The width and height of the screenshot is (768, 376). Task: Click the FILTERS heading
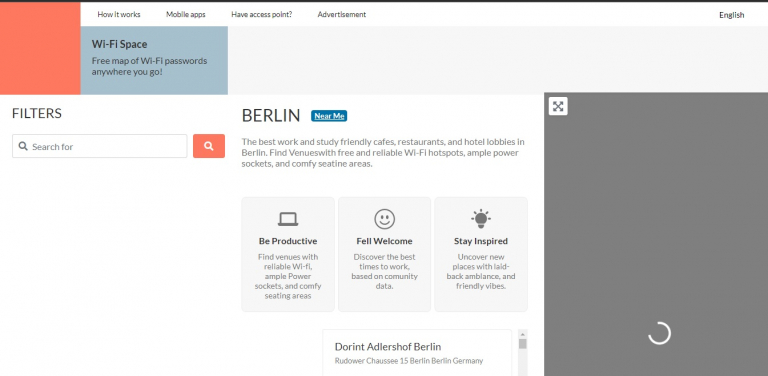[x=37, y=114]
